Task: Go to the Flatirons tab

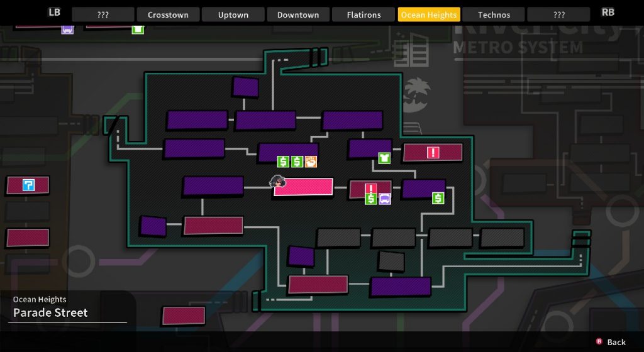Action: (364, 14)
